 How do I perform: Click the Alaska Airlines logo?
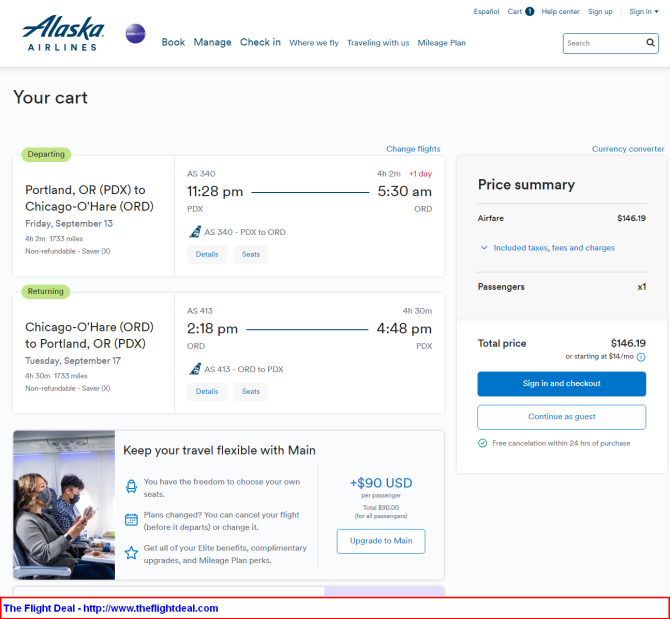tap(63, 33)
